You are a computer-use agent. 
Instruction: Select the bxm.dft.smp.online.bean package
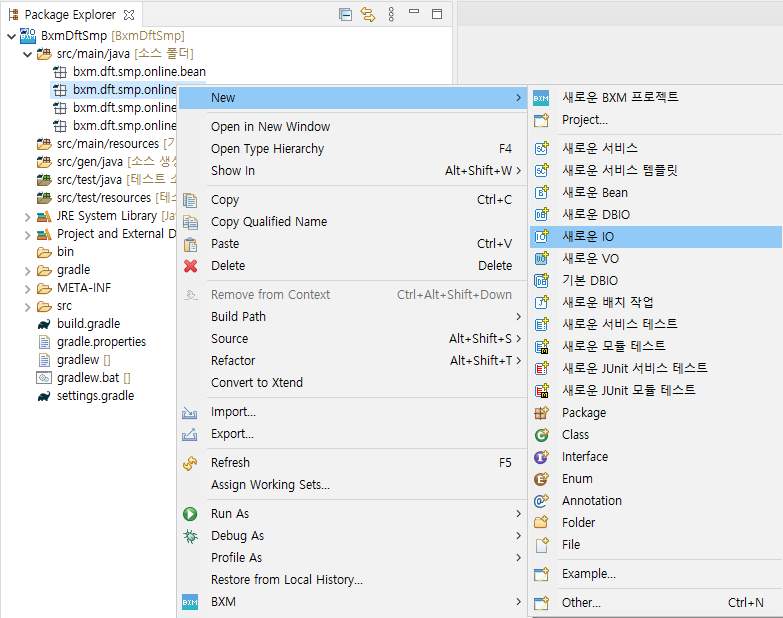pyautogui.click(x=139, y=72)
